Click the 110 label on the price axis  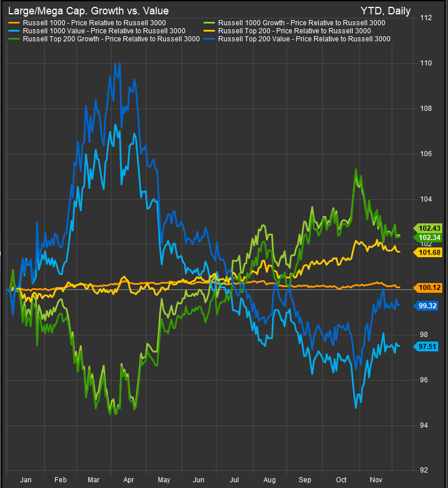pyautogui.click(x=425, y=63)
